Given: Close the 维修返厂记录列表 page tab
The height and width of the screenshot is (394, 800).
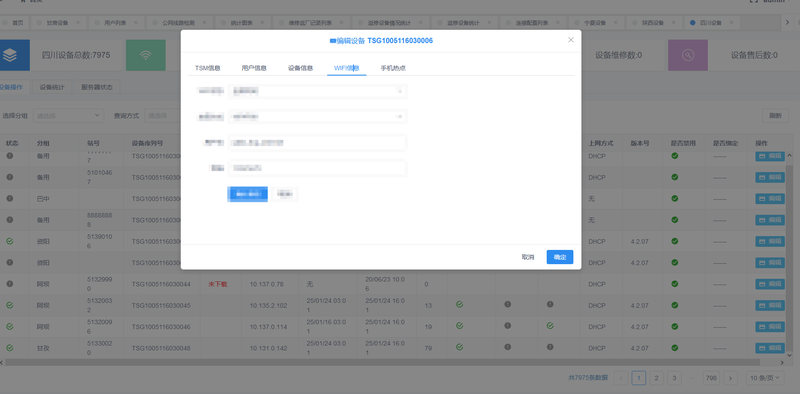Looking at the screenshot, I should pos(341,22).
